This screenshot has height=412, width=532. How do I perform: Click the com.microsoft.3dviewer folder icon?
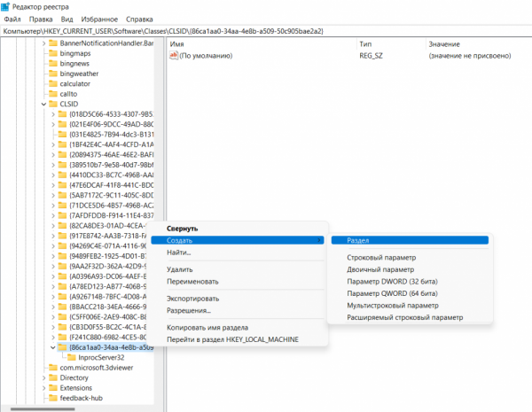coord(53,368)
